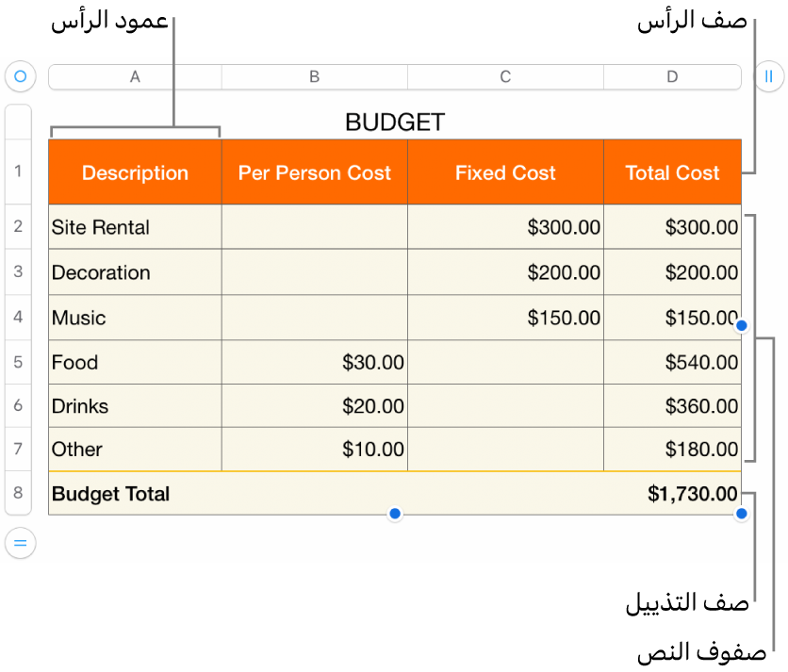The width and height of the screenshot is (788, 672).
Task: Select column D header tab
Action: (672, 76)
